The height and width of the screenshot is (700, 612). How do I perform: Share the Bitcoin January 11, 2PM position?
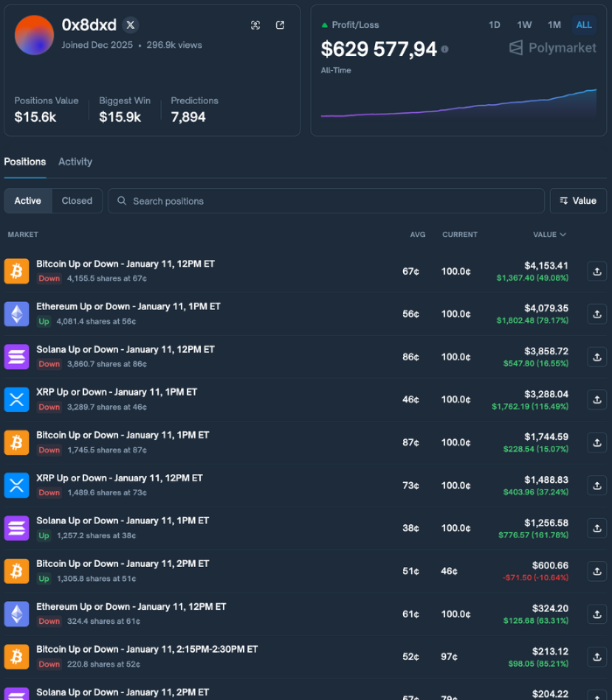tap(596, 571)
